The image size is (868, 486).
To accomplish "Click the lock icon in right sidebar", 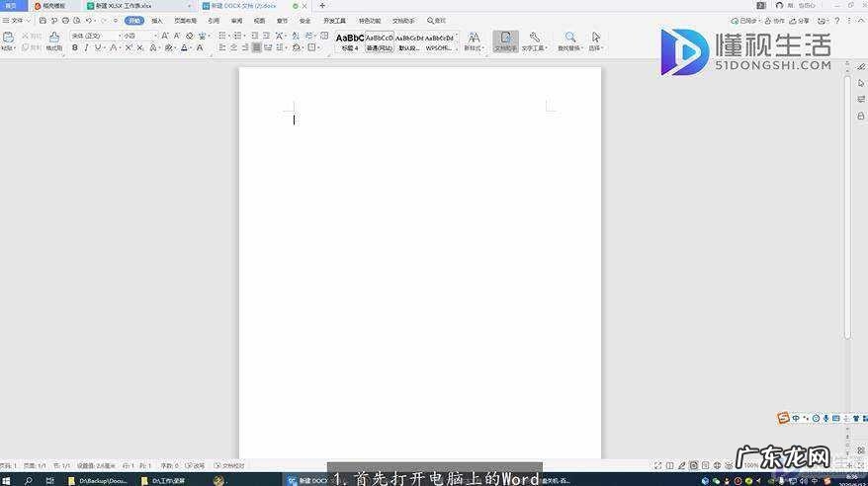I will click(x=860, y=117).
